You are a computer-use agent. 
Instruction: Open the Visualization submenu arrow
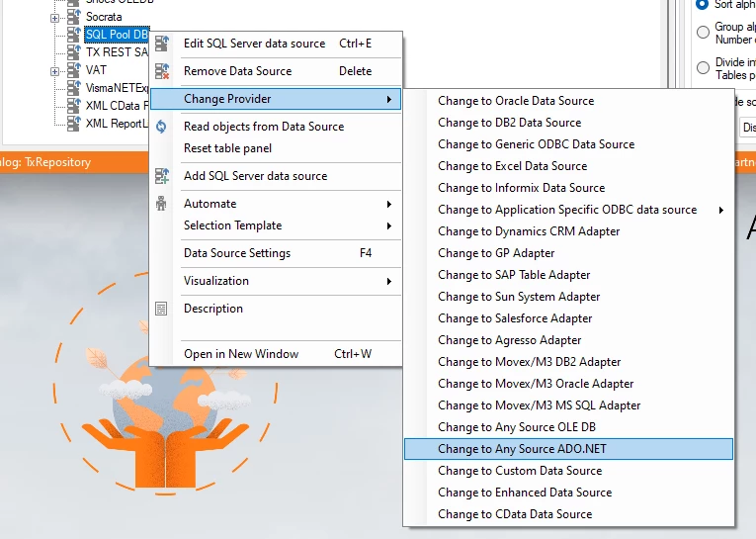tap(389, 281)
